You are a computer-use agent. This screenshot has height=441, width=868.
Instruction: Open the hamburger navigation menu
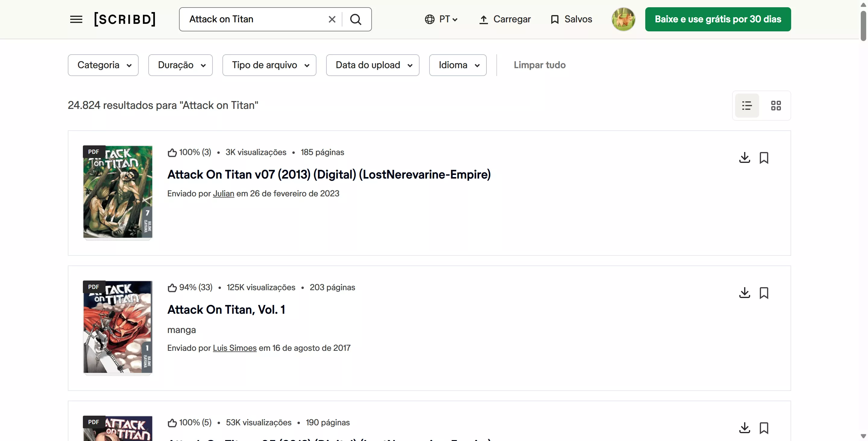(76, 19)
